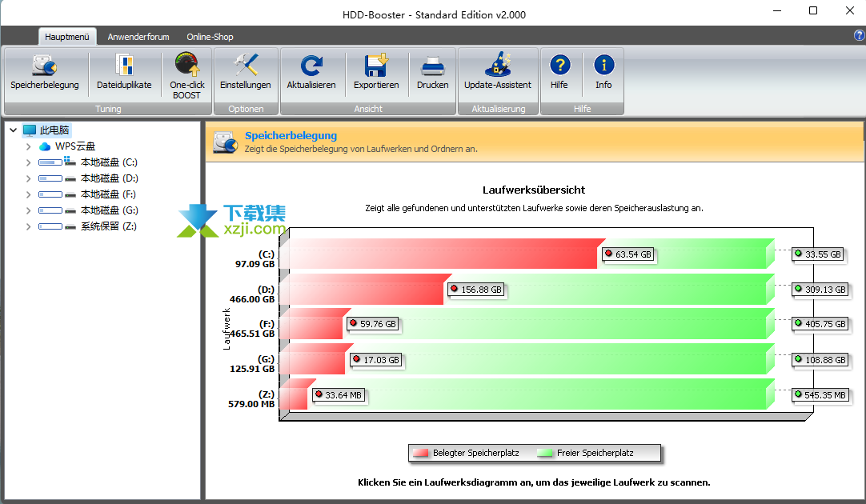The width and height of the screenshot is (866, 504).
Task: Switch to the Anwenderforum tab
Action: [138, 37]
